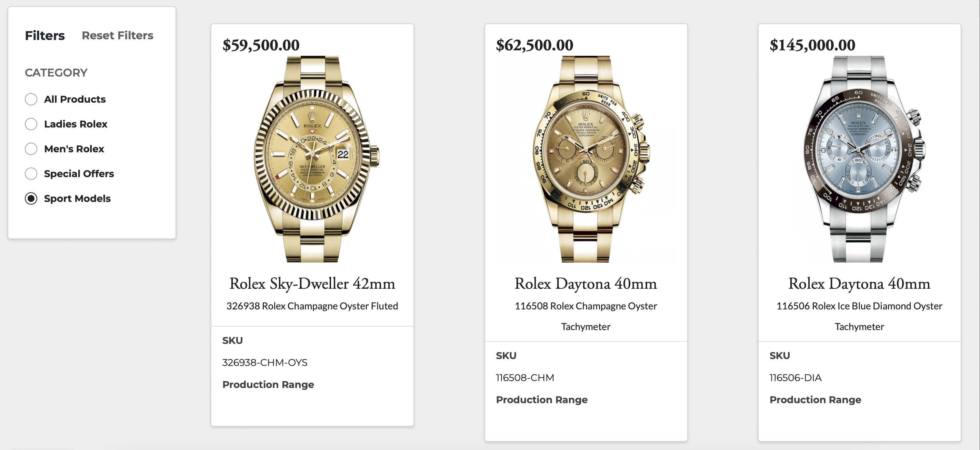The height and width of the screenshot is (450, 980).
Task: Select Men's Rolex radio option
Action: (x=31, y=149)
